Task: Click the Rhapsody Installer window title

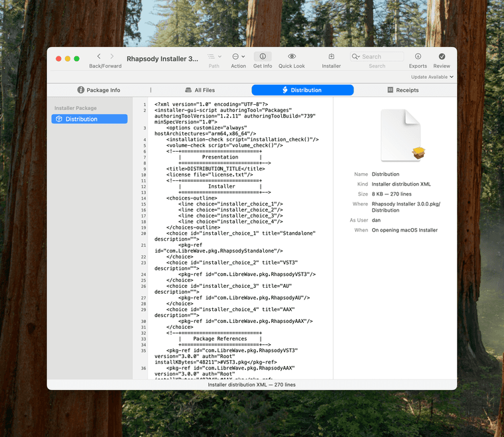Action: coord(162,59)
